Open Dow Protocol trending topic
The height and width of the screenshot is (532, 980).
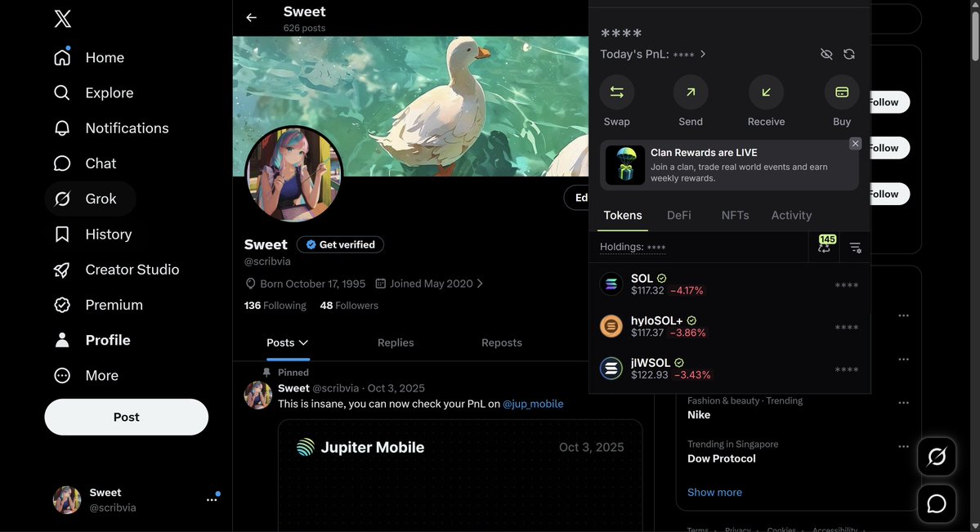pyautogui.click(x=721, y=458)
